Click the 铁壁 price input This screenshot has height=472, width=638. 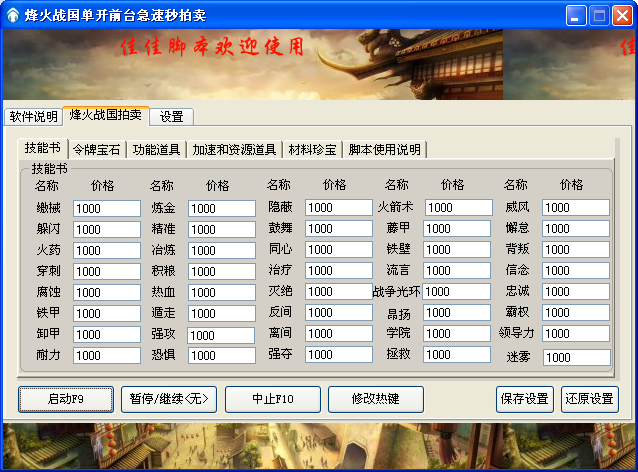point(457,249)
